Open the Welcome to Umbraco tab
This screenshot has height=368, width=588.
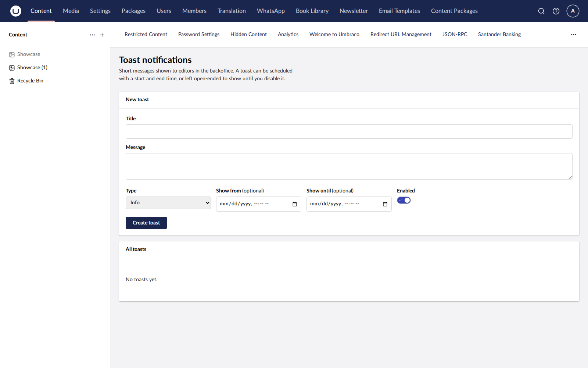coord(334,34)
